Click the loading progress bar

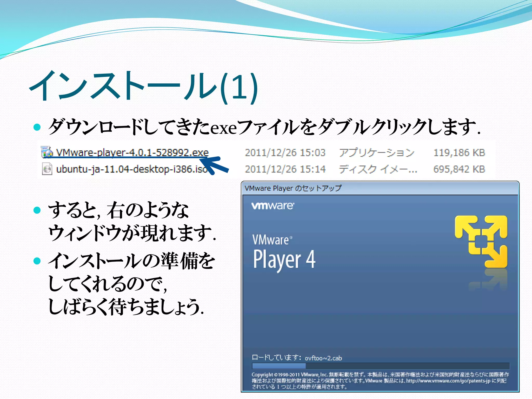[381, 366]
